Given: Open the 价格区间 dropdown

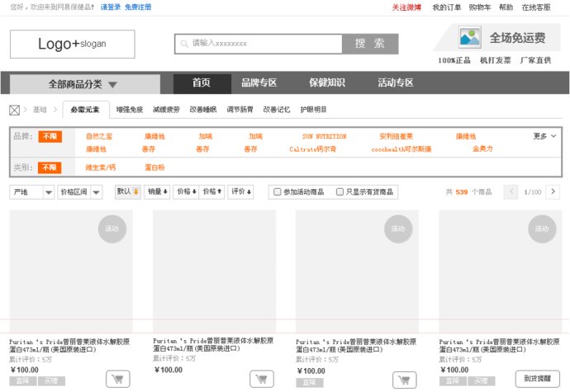Looking at the screenshot, I should tap(80, 191).
